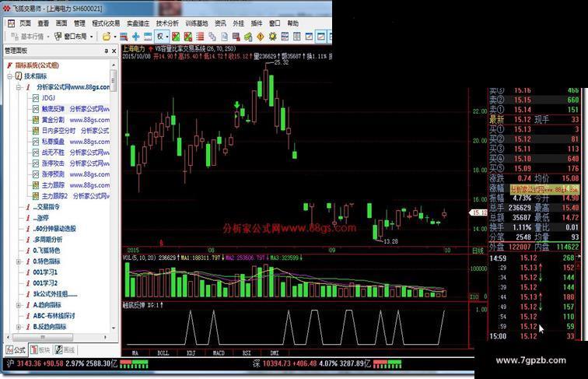
Task: Switch to RSI indicator tab
Action: 247,353
